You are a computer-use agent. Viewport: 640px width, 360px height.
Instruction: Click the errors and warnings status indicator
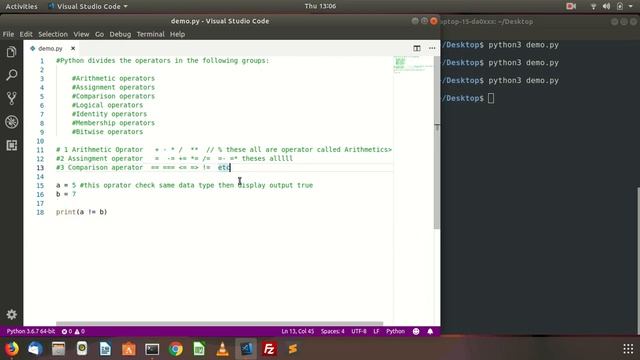pos(73,331)
